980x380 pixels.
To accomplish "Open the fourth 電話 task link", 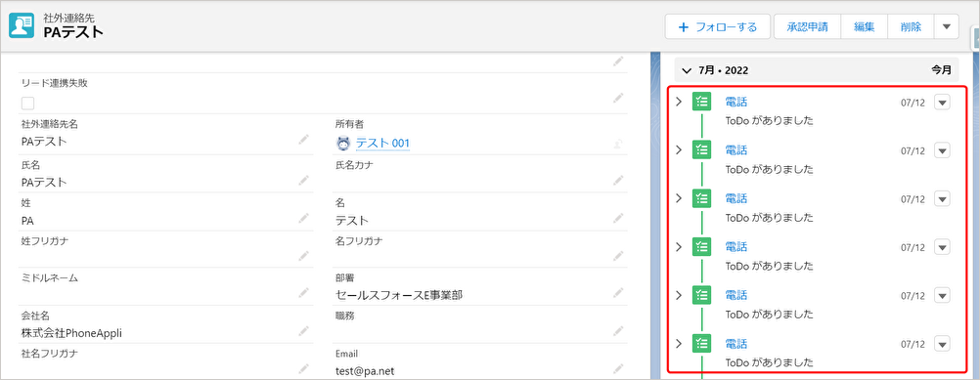I will 735,246.
